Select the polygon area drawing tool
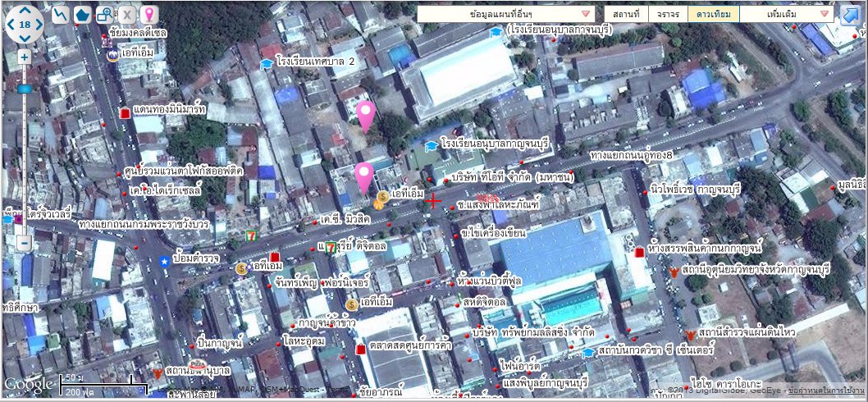 (83, 15)
